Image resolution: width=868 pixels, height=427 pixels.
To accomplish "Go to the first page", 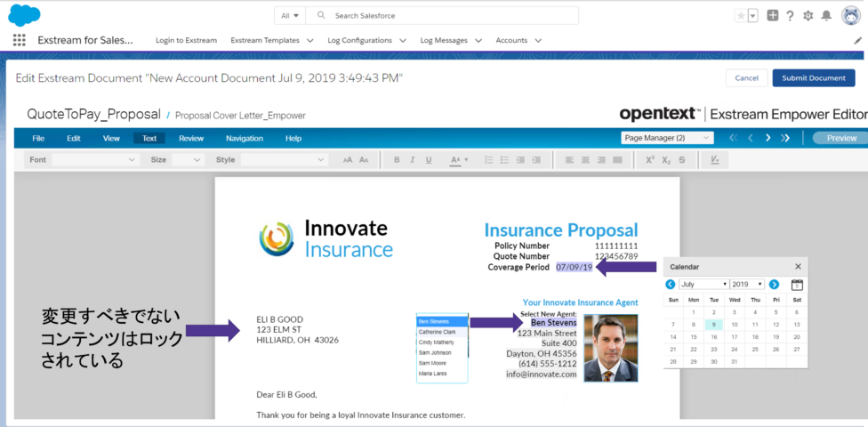I will 734,138.
